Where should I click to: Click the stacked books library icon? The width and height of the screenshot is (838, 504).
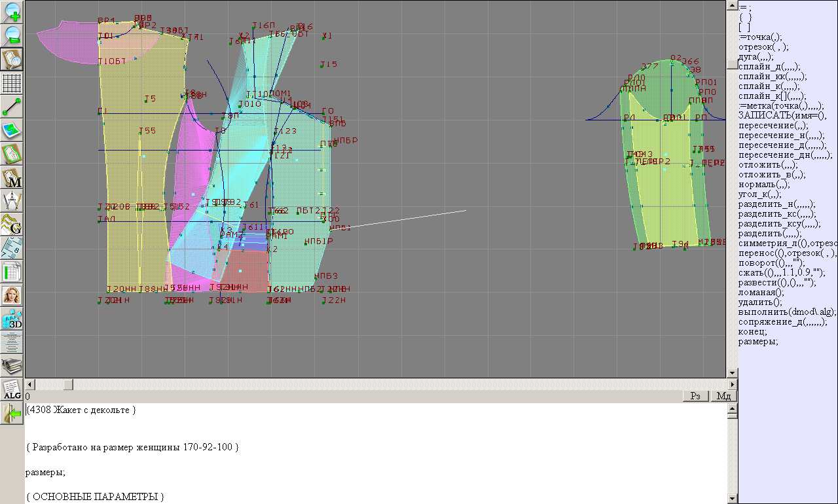click(x=12, y=366)
